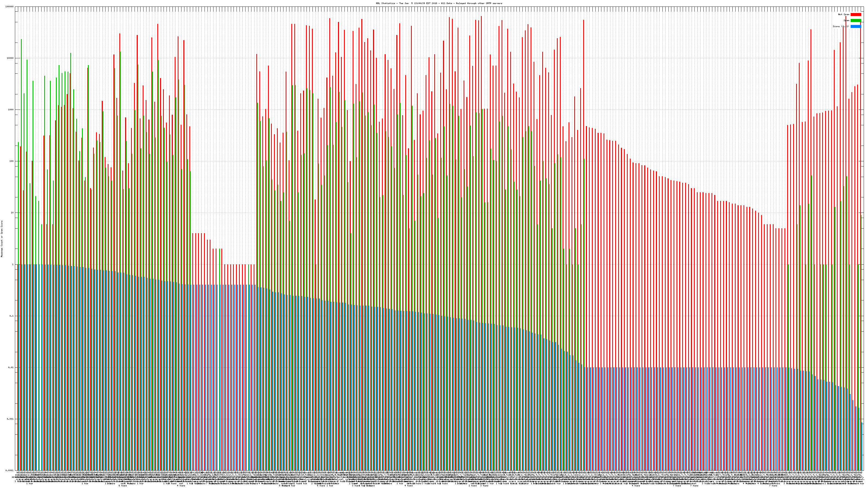This screenshot has width=868, height=488.
Task: Click the '6 hops' x-axis label at bottom left
Action: click(x=122, y=486)
